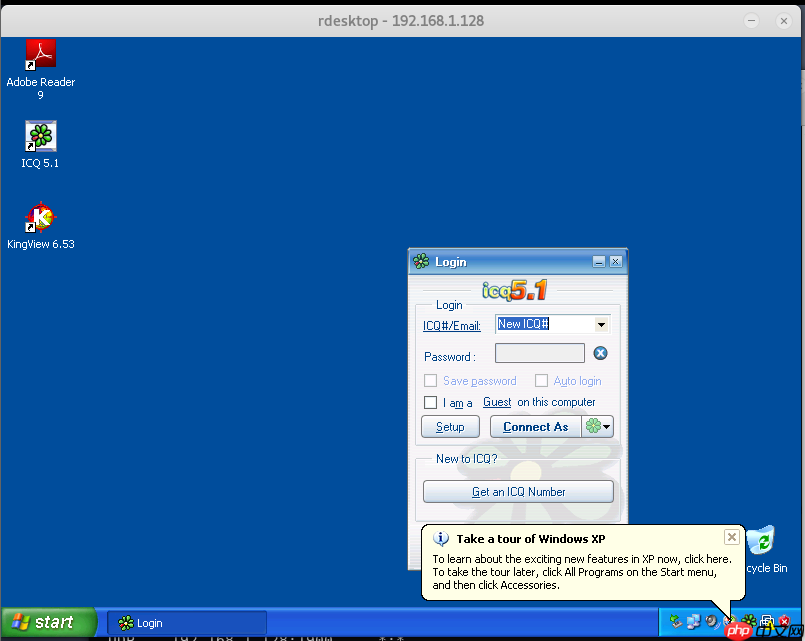Screen dimensions: 805x641
Task: Click the Recycle Bin desktop icon
Action: pyautogui.click(x=764, y=542)
